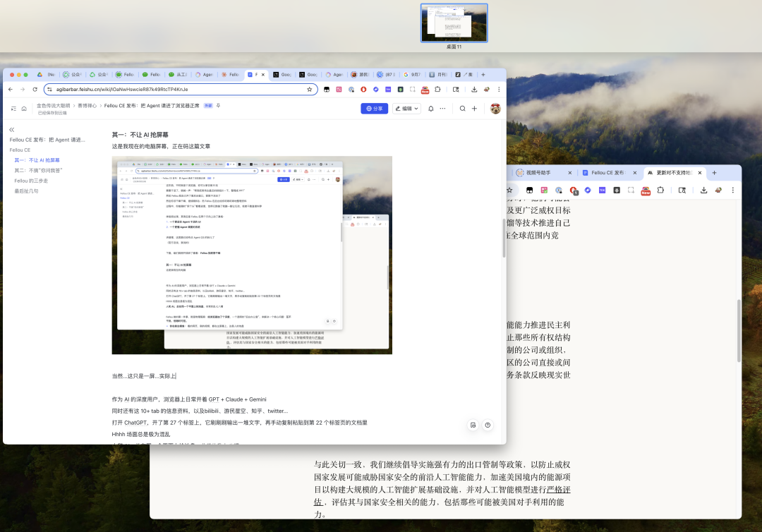Screen dimensions: 762x532
Task: Switch to the 9月7 Google tab
Action: [411, 75]
